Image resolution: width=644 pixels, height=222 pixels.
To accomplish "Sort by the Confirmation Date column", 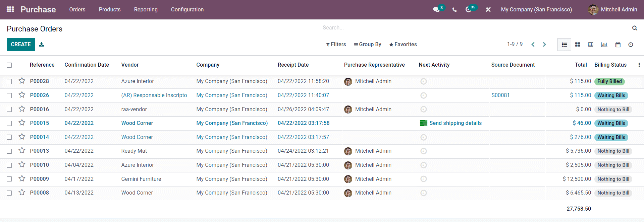I will click(x=87, y=65).
